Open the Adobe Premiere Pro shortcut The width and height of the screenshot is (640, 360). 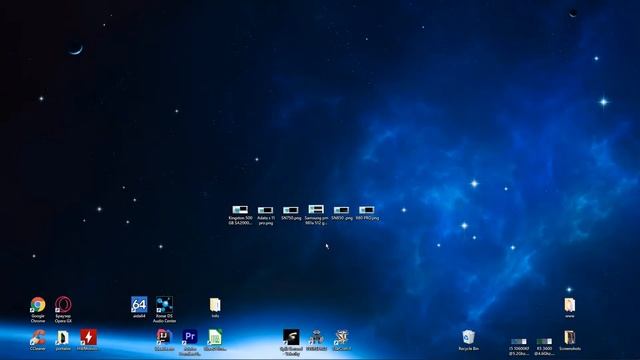[190, 338]
